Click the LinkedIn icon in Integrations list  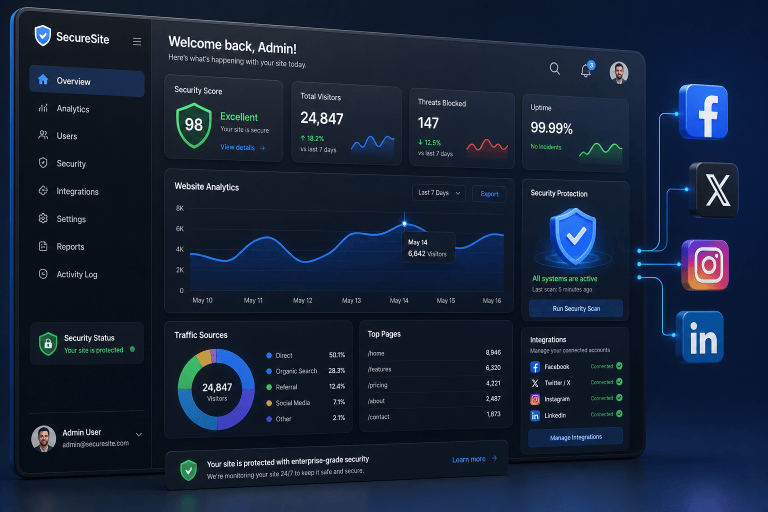[x=535, y=415]
